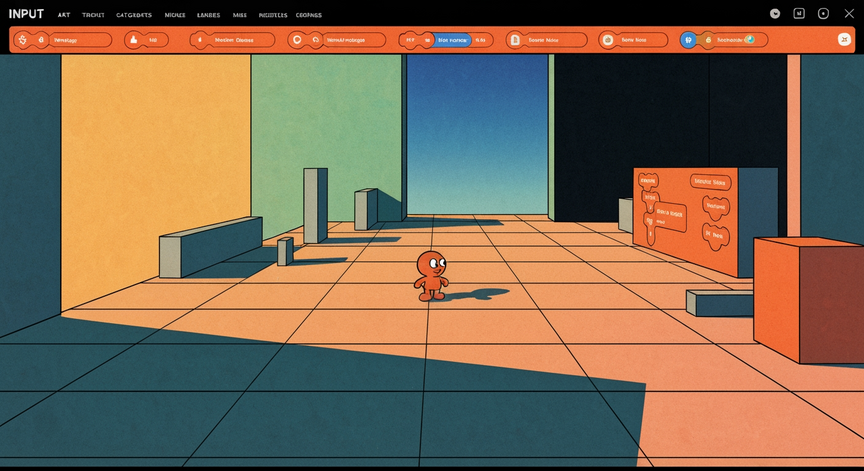Click the small lock icon beside the hand icon
This screenshot has width=864, height=471.
click(41, 40)
